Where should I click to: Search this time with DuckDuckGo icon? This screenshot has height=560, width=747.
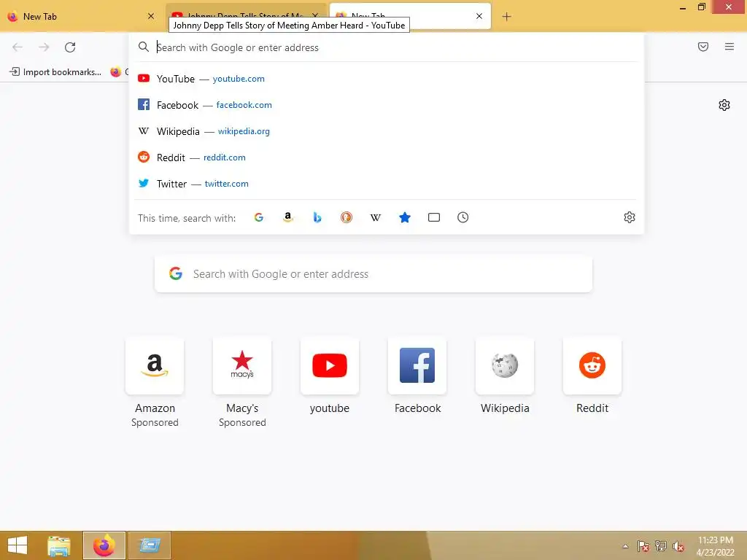point(347,217)
